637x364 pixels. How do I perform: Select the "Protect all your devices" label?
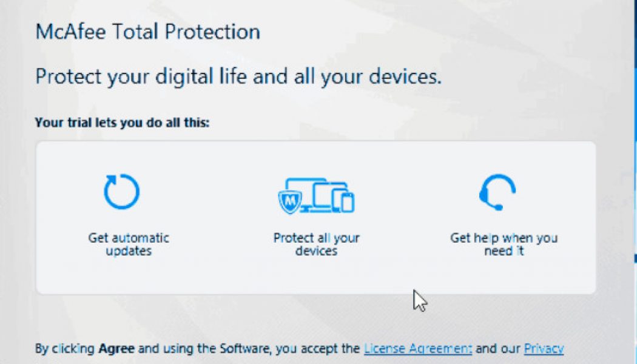(x=316, y=244)
